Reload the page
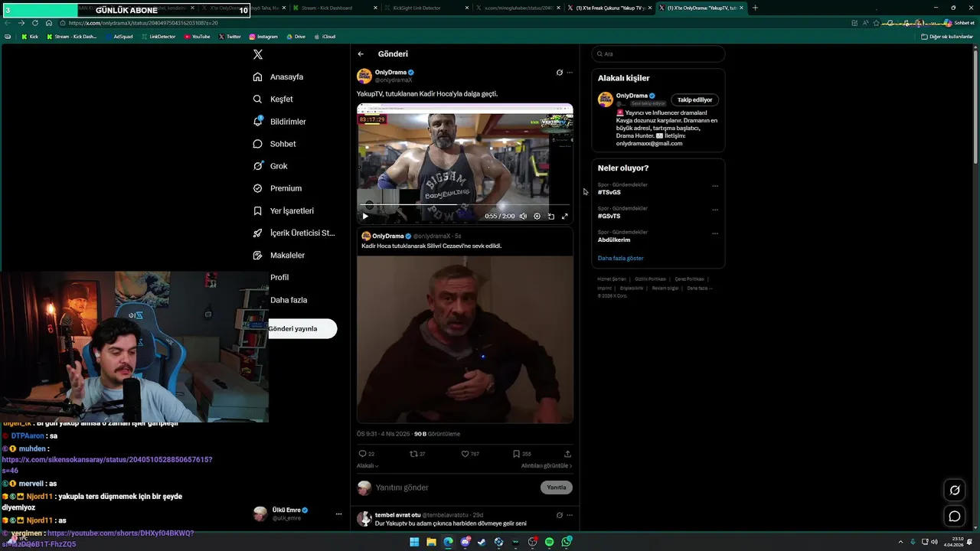The height and width of the screenshot is (551, 980). [35, 23]
